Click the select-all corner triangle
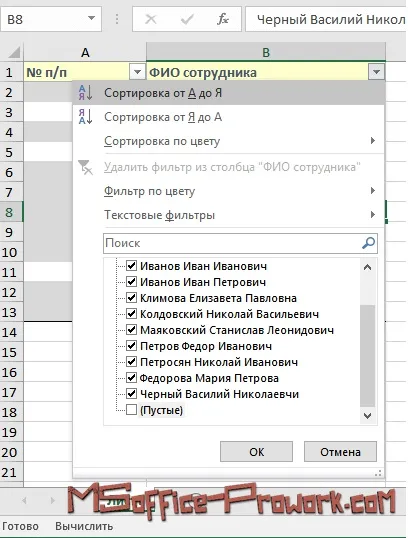 pyautogui.click(x=14, y=52)
